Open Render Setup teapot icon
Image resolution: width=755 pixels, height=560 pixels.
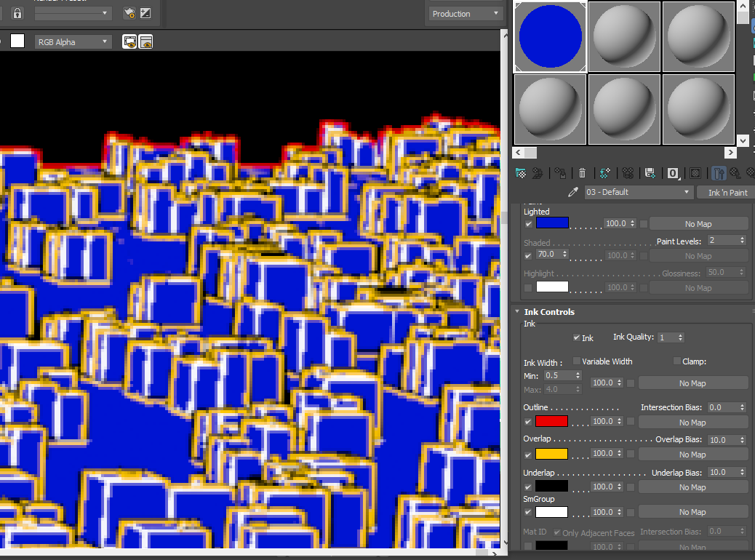click(129, 13)
